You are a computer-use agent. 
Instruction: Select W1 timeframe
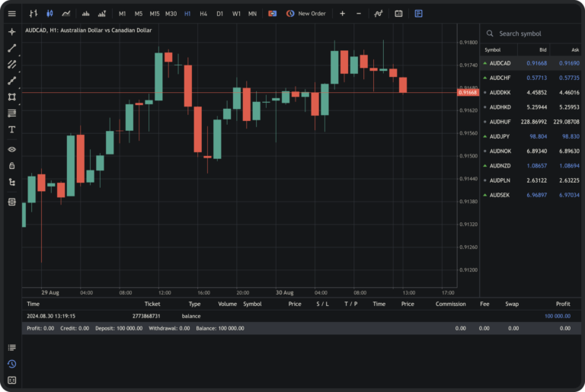[236, 14]
